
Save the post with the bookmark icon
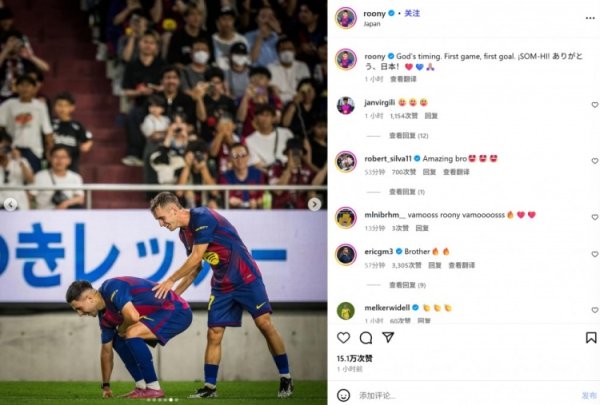click(x=591, y=337)
